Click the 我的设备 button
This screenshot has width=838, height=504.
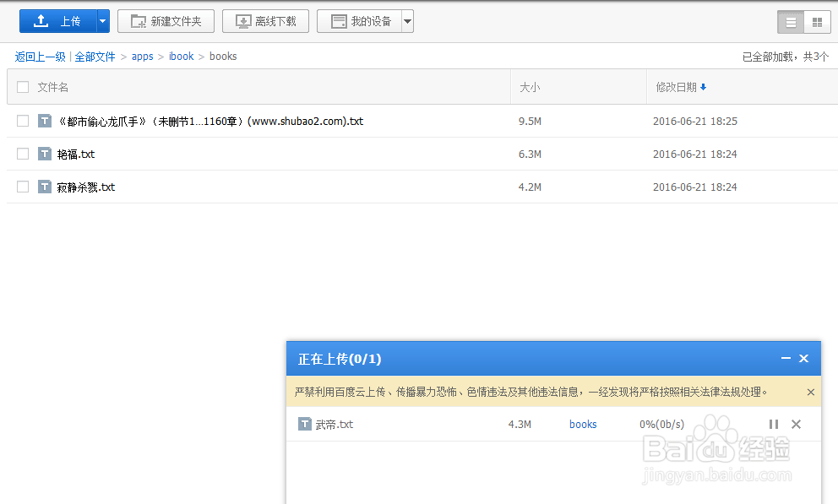point(359,21)
